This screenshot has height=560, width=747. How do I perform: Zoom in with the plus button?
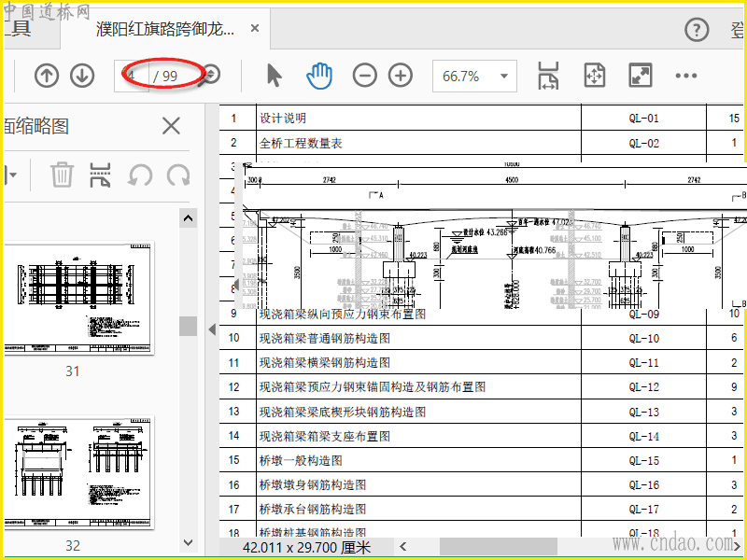(x=401, y=76)
